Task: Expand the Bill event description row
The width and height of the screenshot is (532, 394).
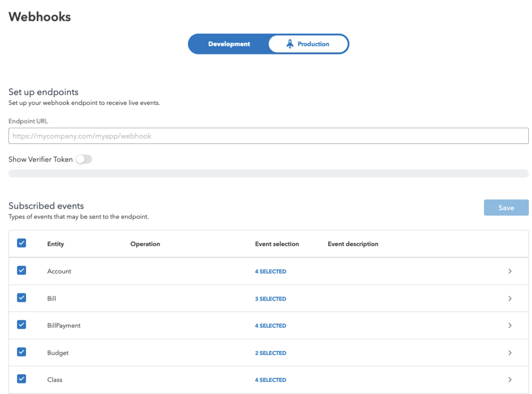Action: (510, 298)
